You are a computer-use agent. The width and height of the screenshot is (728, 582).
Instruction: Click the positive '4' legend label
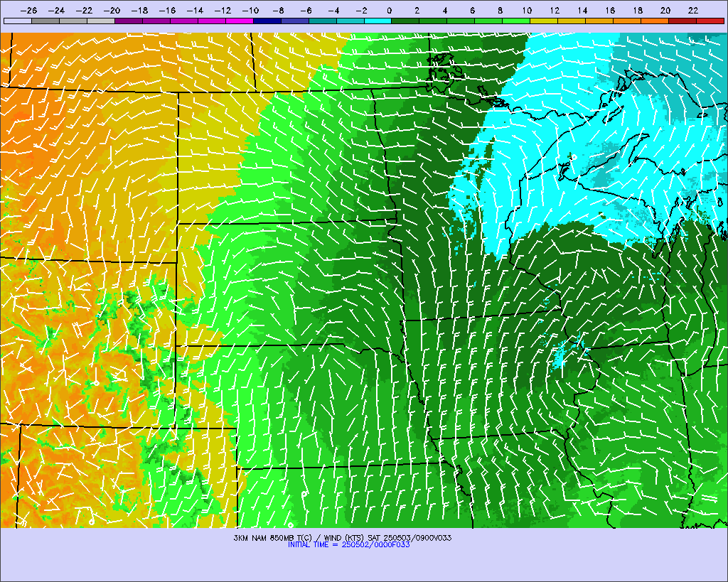[445, 10]
